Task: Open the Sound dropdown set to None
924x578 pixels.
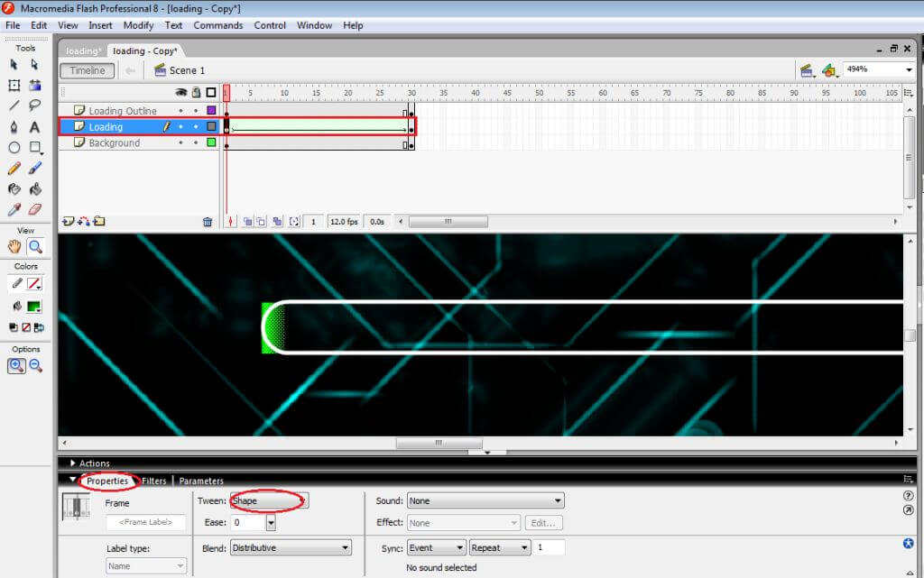Action: (x=485, y=500)
